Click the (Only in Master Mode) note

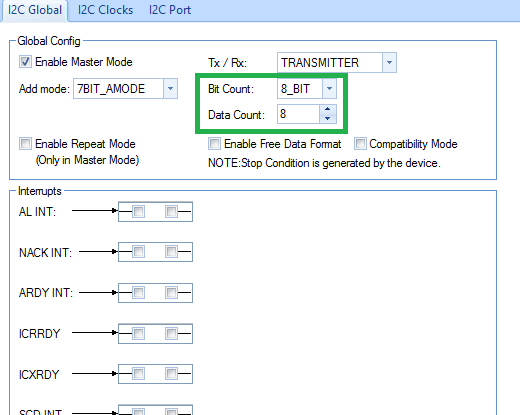coord(87,160)
